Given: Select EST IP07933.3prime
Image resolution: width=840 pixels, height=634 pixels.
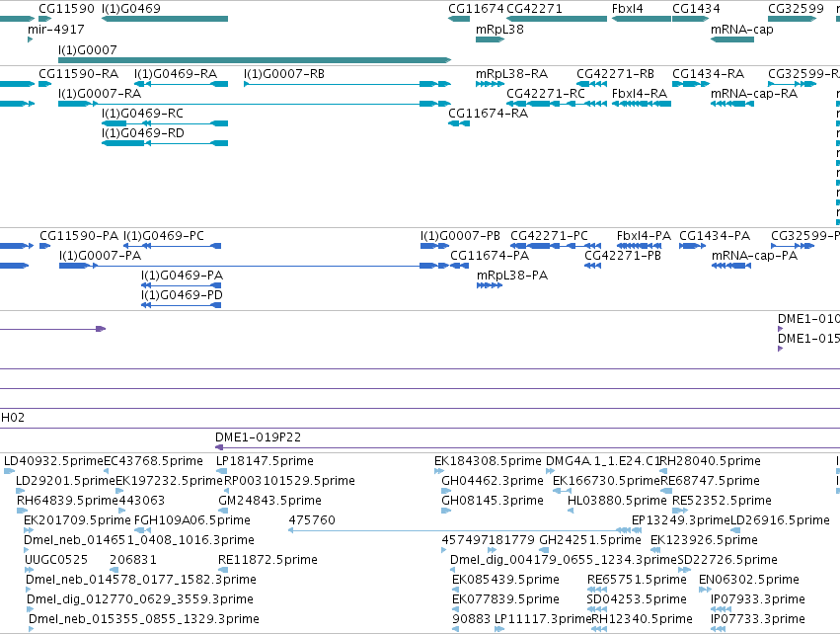Looking at the screenshot, I should pyautogui.click(x=758, y=598).
